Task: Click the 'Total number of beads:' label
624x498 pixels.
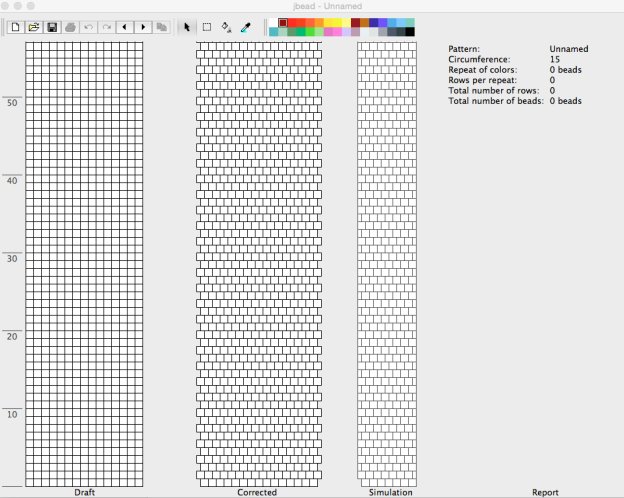Action: pos(496,101)
